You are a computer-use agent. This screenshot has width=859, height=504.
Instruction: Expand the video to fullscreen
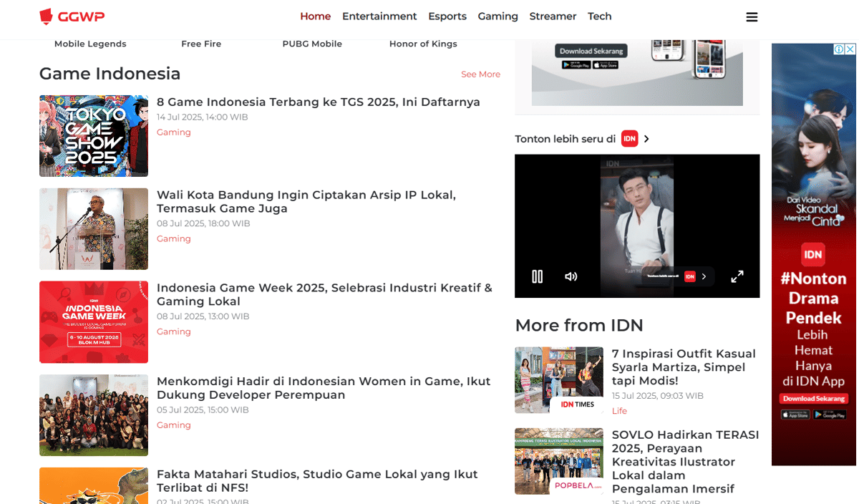point(737,276)
